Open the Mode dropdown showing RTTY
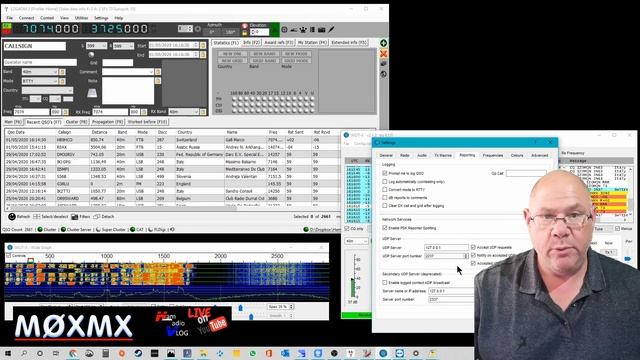 click(x=40, y=81)
